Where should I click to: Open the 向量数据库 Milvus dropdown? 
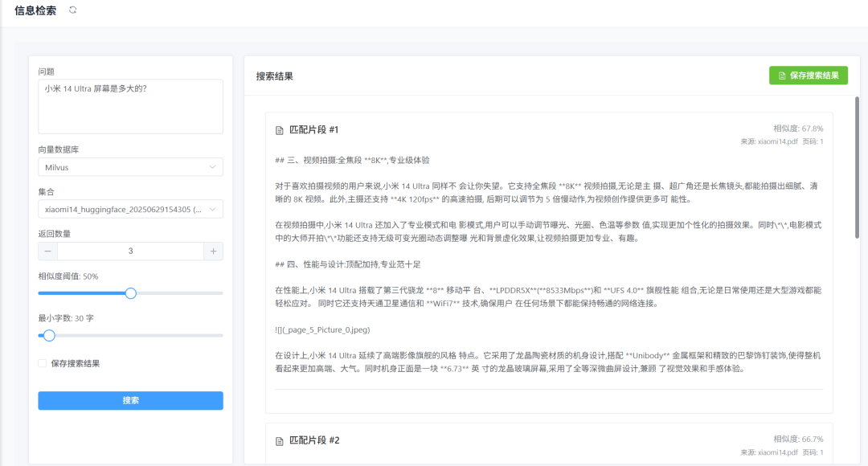pos(131,167)
